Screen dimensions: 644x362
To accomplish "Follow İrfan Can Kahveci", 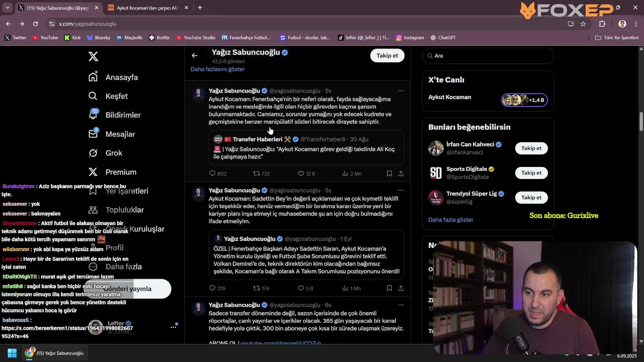I will tap(531, 148).
